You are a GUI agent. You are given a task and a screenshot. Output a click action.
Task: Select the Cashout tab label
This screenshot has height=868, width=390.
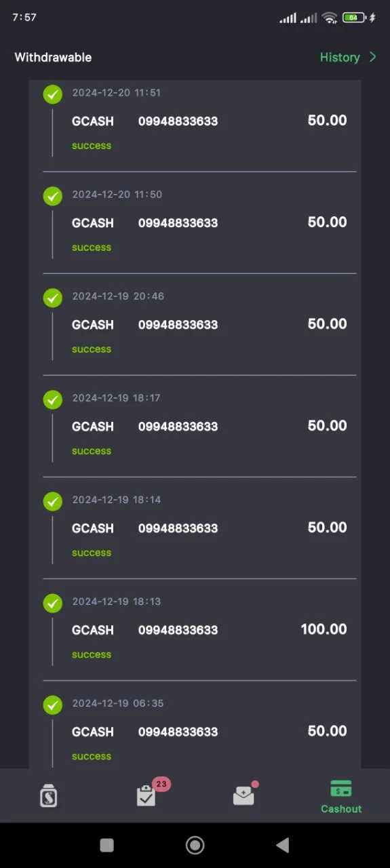point(341,809)
